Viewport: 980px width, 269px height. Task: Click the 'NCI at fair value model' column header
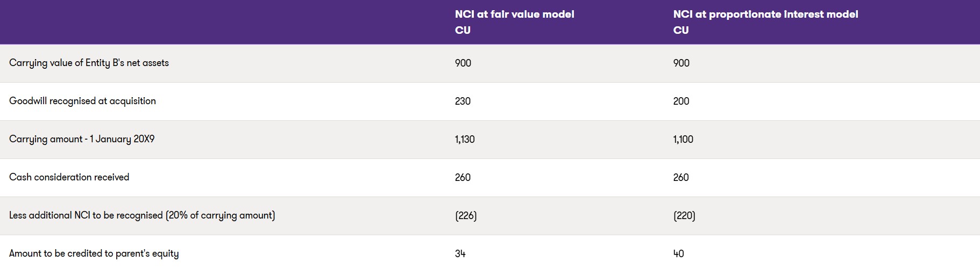(x=514, y=14)
